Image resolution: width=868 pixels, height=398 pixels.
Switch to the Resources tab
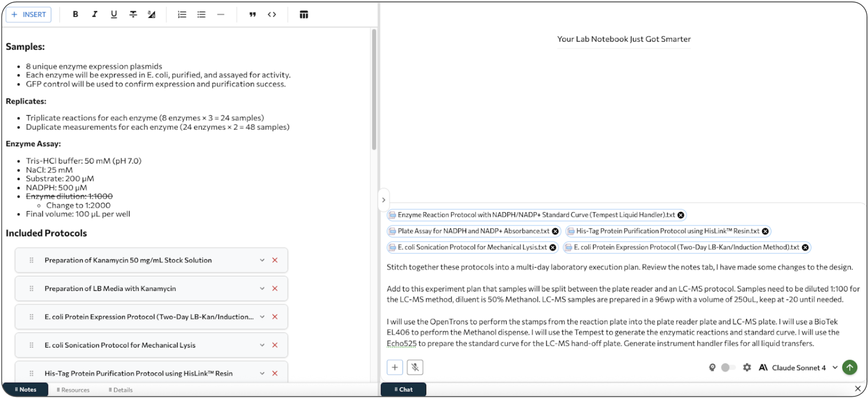click(x=73, y=390)
